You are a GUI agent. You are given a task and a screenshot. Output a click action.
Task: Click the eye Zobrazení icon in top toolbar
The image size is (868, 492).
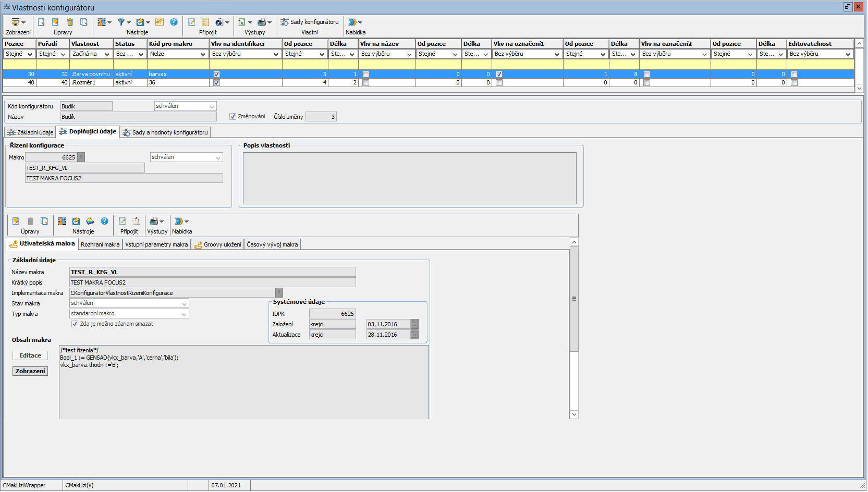[x=16, y=22]
